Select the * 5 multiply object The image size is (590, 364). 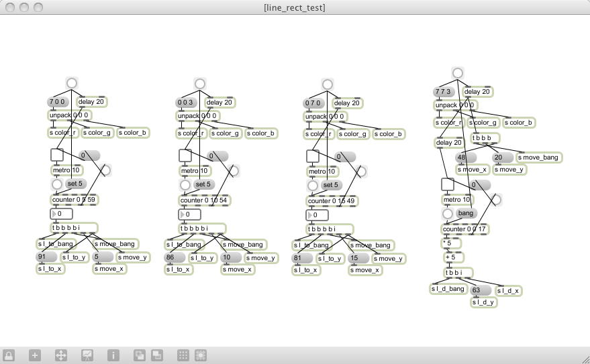pyautogui.click(x=451, y=243)
